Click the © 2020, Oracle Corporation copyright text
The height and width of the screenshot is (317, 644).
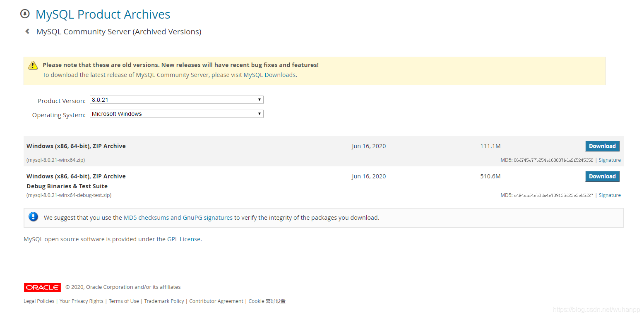(123, 287)
